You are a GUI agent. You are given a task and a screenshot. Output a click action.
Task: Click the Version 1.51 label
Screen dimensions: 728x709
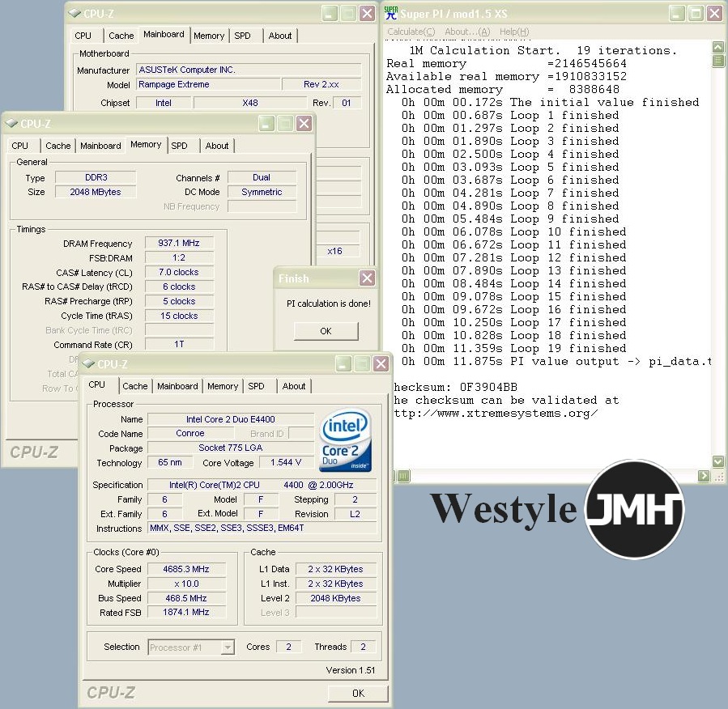[x=350, y=670]
